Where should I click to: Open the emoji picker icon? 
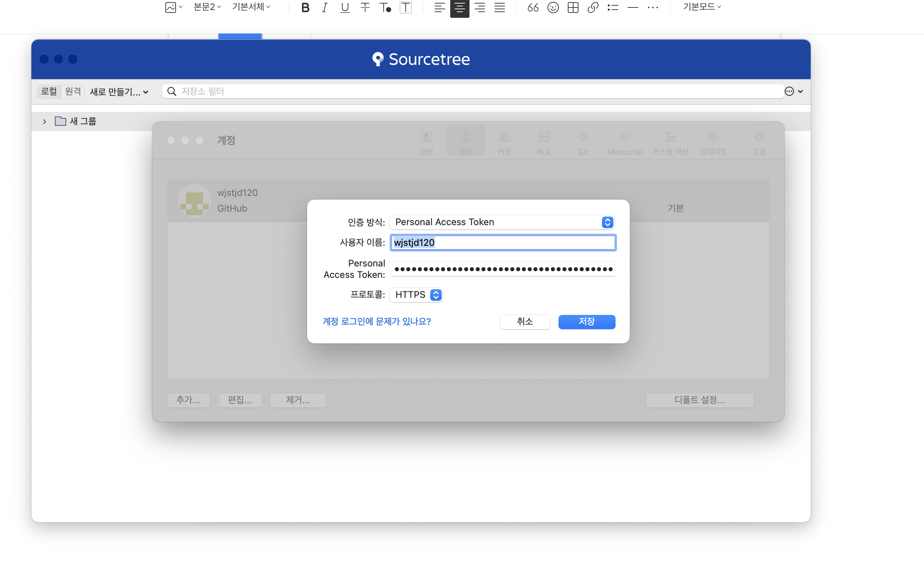click(553, 7)
